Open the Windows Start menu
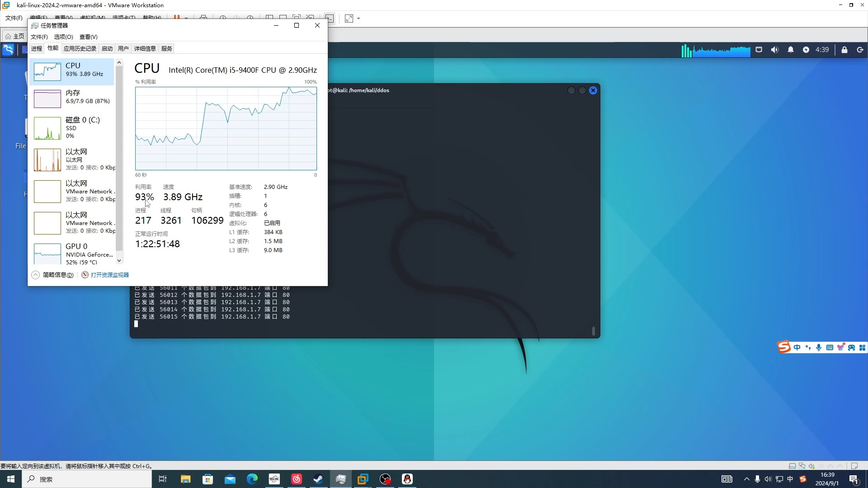This screenshot has width=868, height=488. (x=11, y=479)
